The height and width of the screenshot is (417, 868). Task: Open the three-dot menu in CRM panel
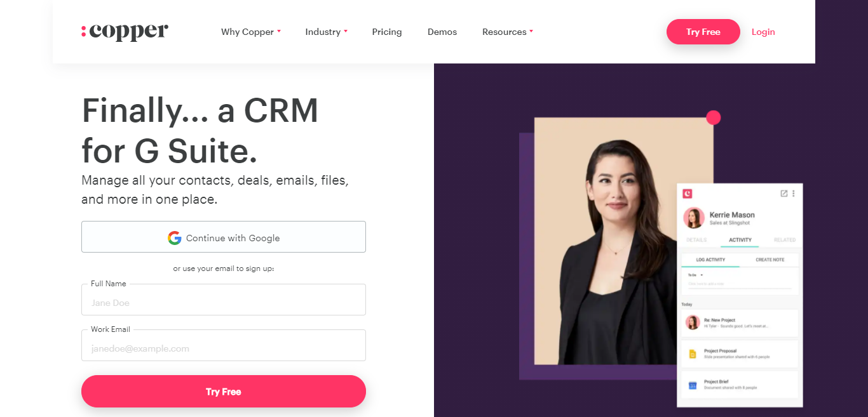[793, 194]
